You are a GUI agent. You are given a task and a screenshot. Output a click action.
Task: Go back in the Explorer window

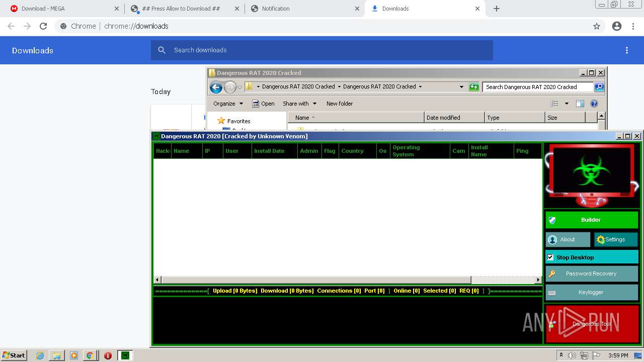[216, 87]
